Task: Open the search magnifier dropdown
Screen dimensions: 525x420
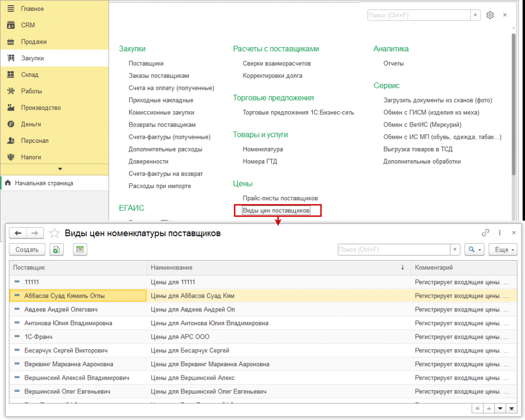Action: (474, 249)
